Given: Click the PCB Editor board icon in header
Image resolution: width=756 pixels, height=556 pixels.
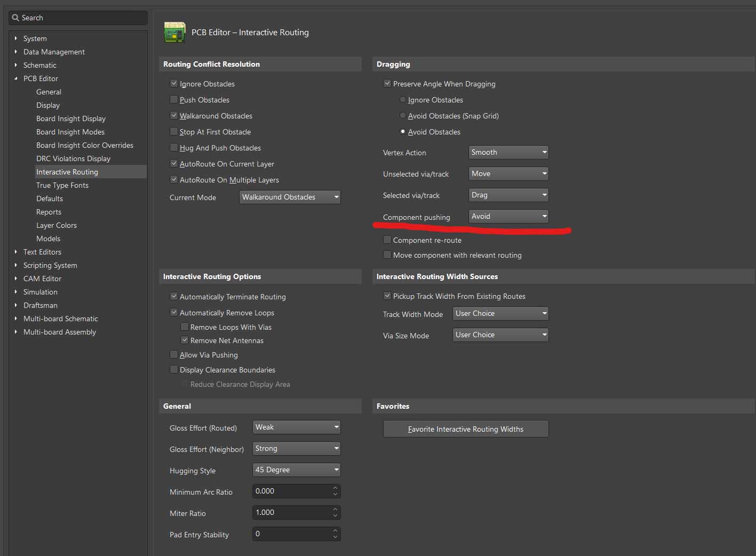Looking at the screenshot, I should point(174,33).
